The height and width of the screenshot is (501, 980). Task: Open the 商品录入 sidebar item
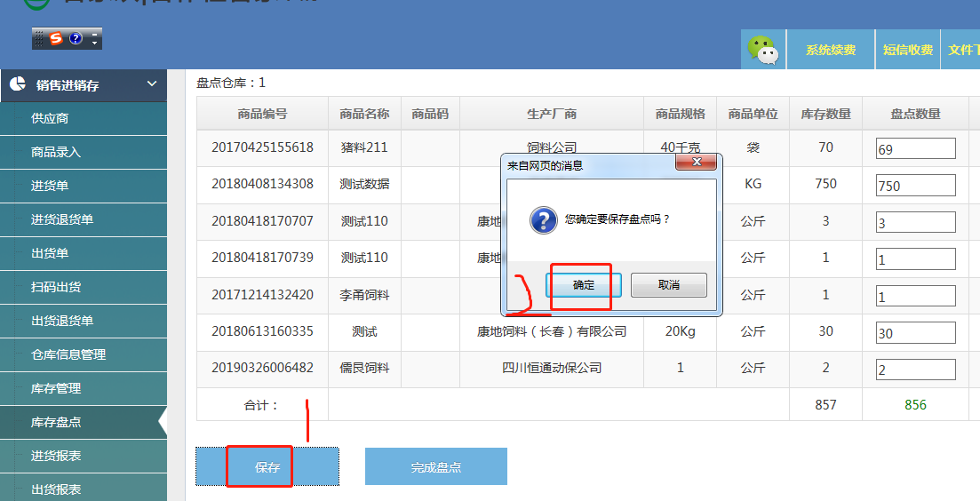(84, 153)
